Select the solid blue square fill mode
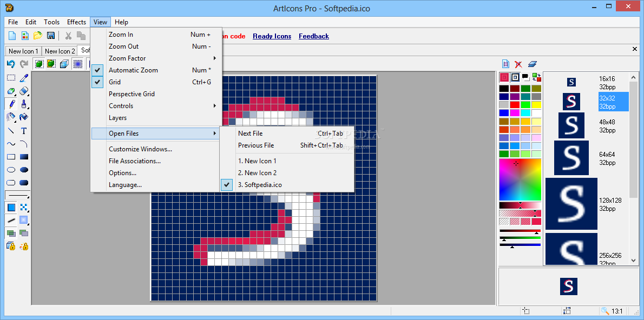Screen dimensions: 644x320 [11, 208]
